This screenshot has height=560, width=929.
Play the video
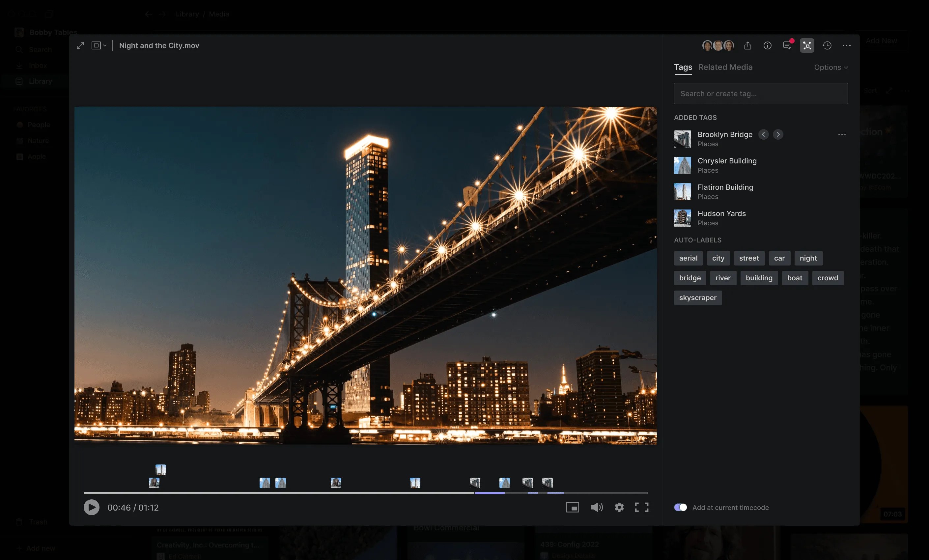91,508
